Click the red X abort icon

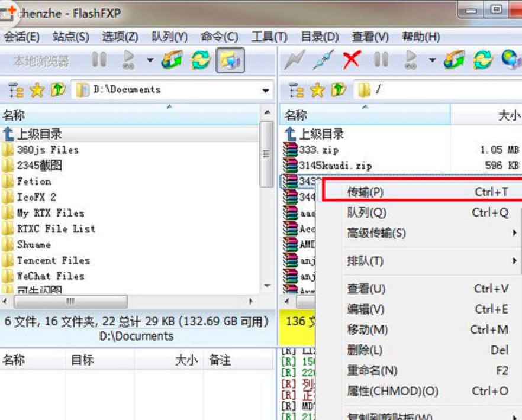(x=352, y=60)
